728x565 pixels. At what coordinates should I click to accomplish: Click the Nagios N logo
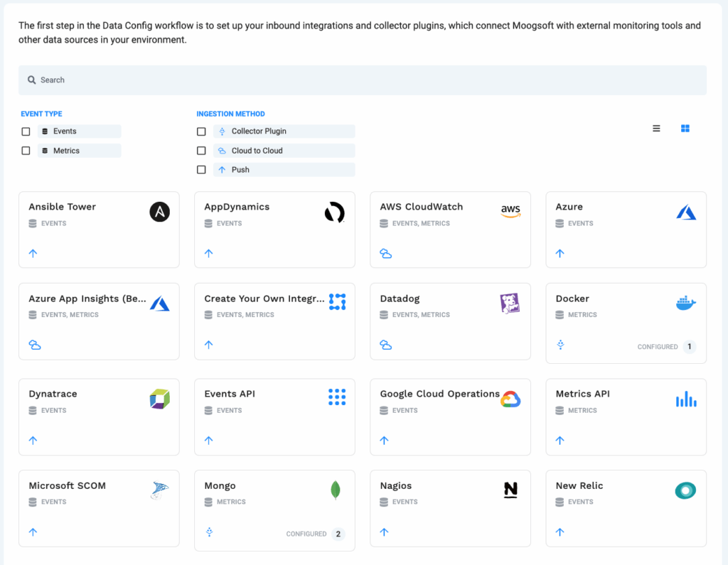510,490
